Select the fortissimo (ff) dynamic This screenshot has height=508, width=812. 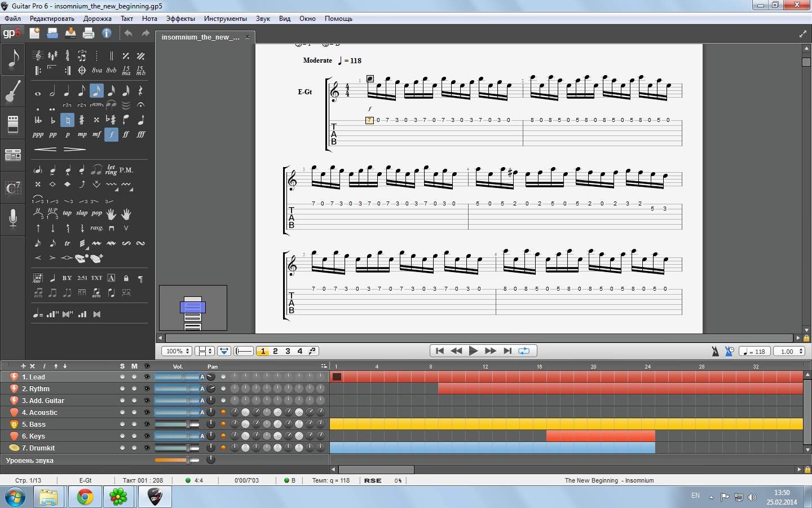pyautogui.click(x=126, y=134)
